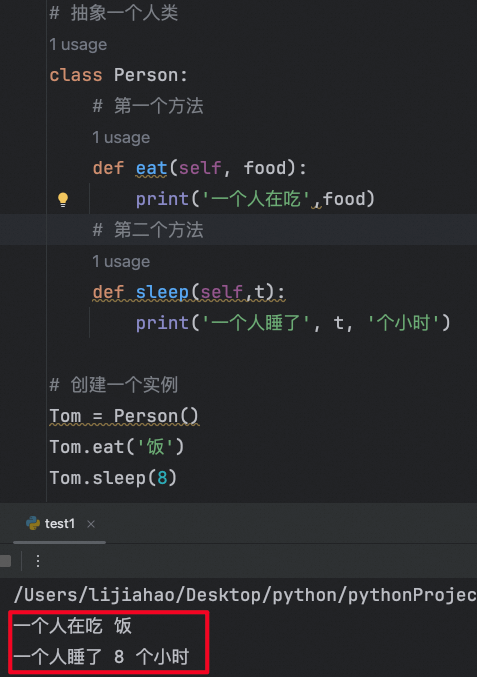The width and height of the screenshot is (477, 677).
Task: Click the yellow lightbulb quick-fix icon
Action: pos(63,199)
